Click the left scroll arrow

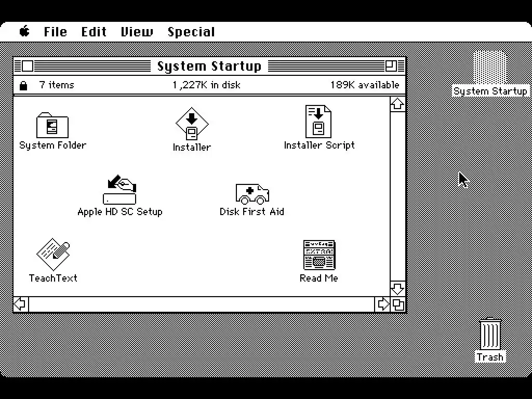(x=21, y=304)
